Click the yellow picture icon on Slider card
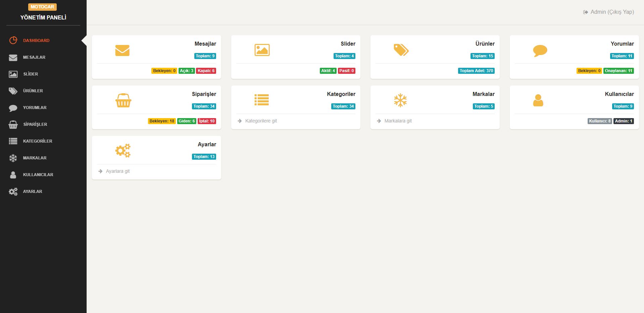 click(262, 50)
